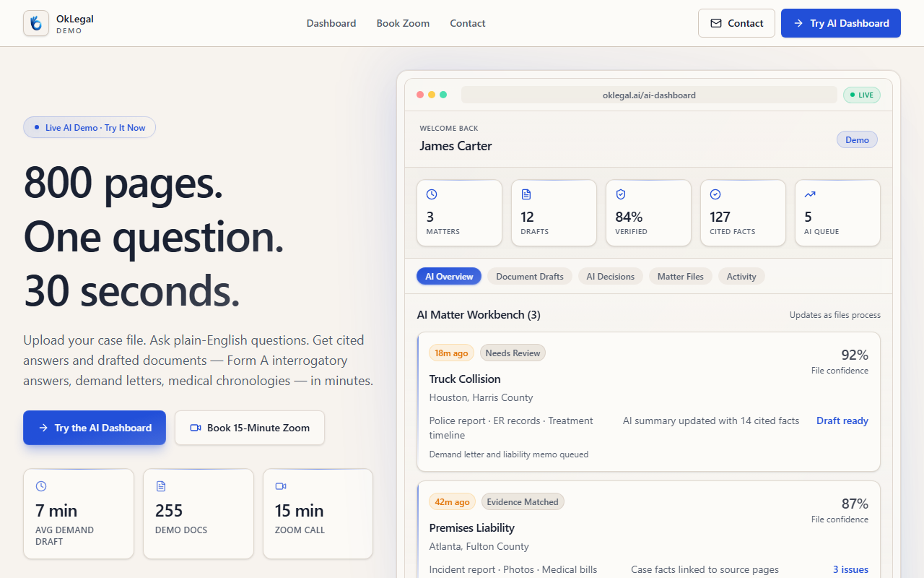The height and width of the screenshot is (578, 924).
Task: Click the Demo badge next to James Carter
Action: [x=857, y=139]
